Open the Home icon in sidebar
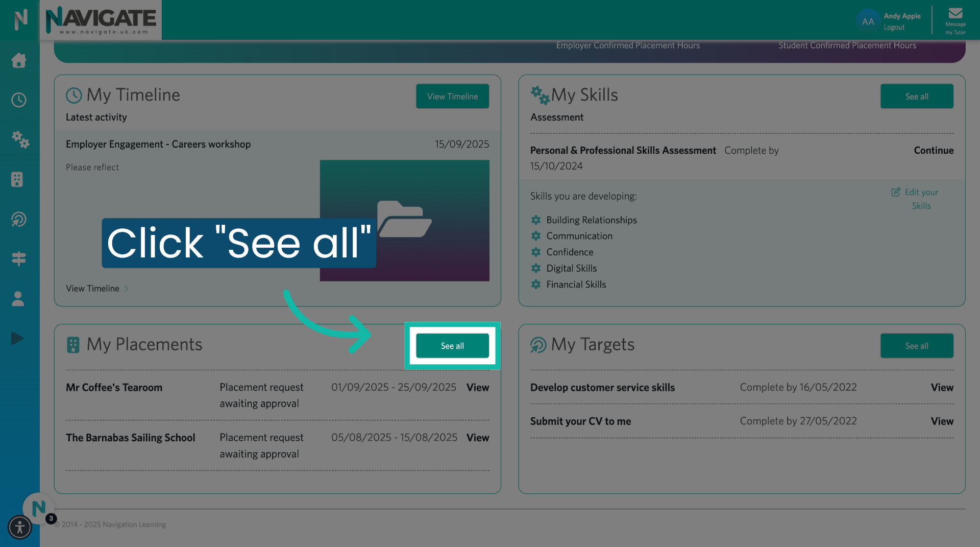Screen dimensions: 980x547 [x=19, y=60]
